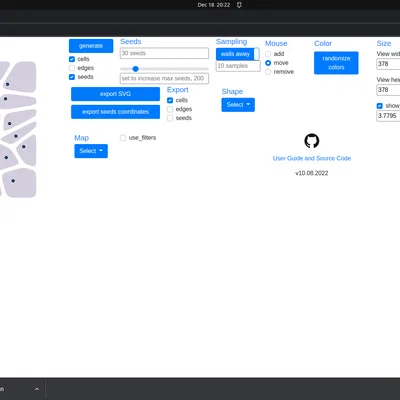This screenshot has width=400, height=400.
Task: Focus the 30 seeds input field
Action: point(164,53)
